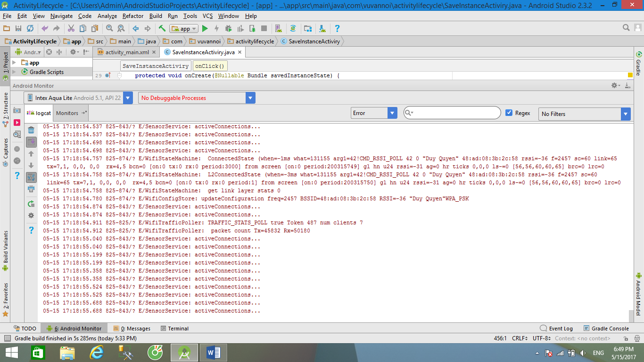This screenshot has height=362, width=644.
Task: Click the up arrow in the logcat strip
Action: coord(31,154)
